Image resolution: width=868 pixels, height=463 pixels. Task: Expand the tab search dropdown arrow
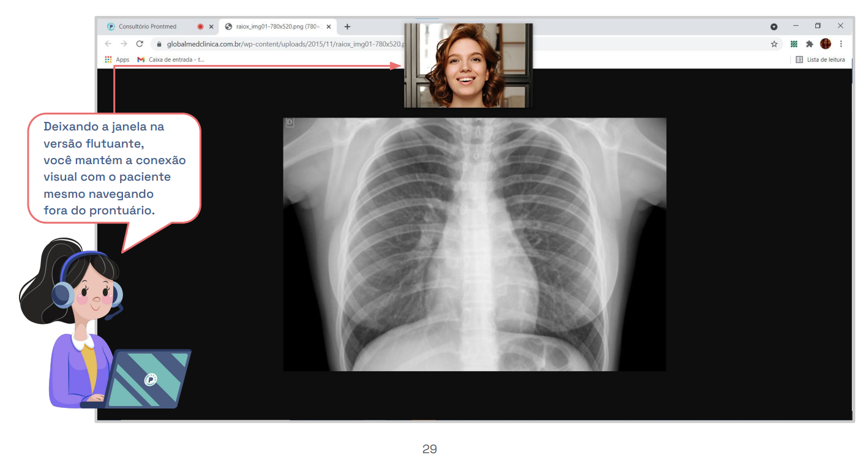[x=774, y=27]
